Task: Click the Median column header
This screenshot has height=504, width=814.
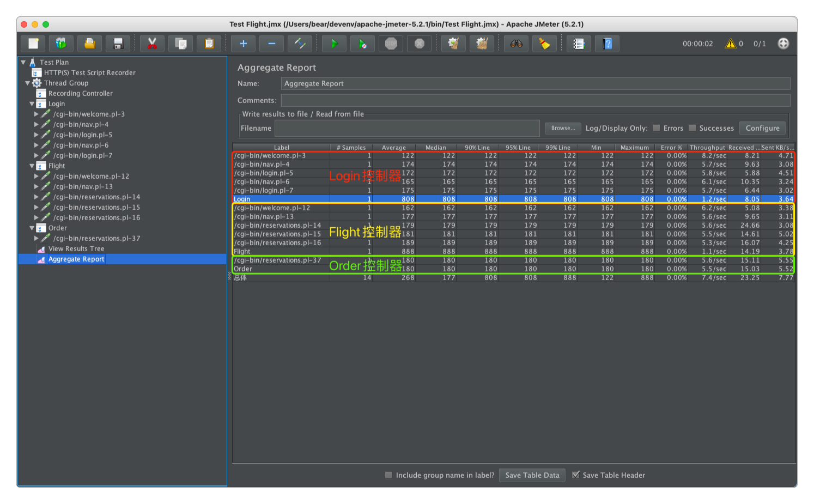Action: [x=435, y=147]
